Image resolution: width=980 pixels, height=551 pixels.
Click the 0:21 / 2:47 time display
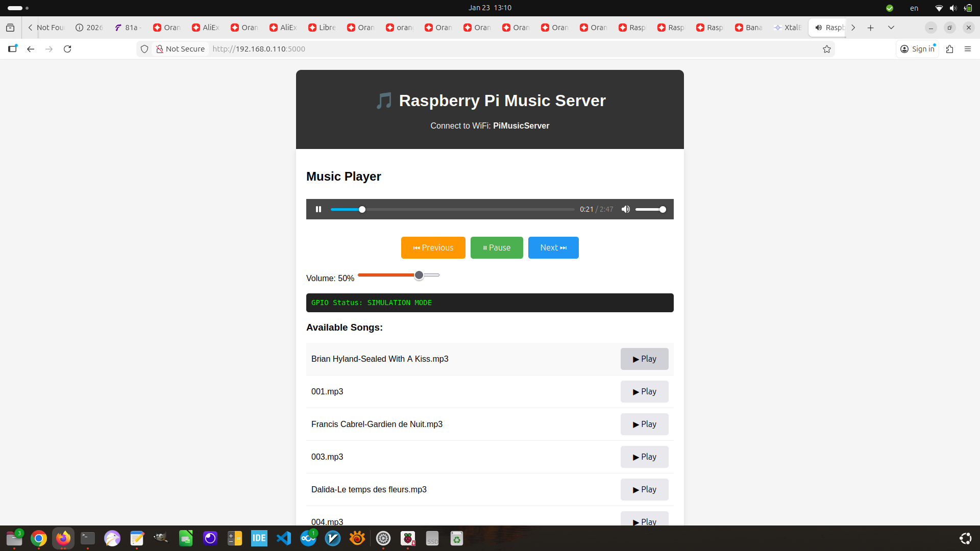pos(596,209)
